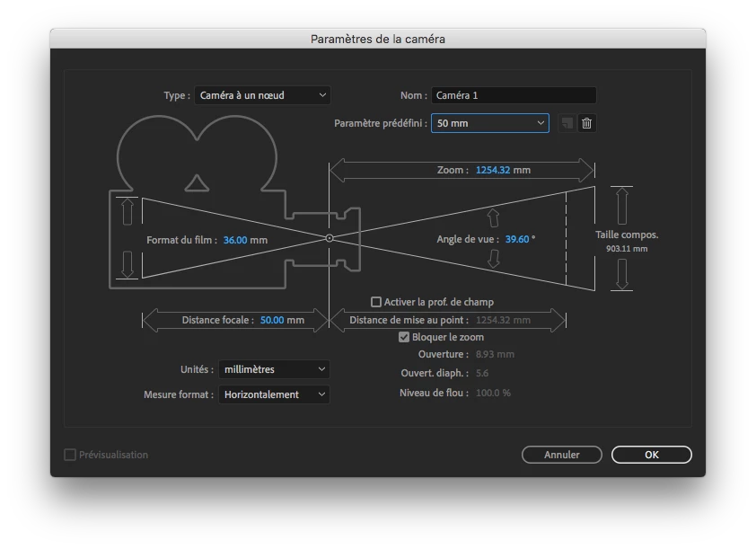Viewport: 756px width, 549px height.
Task: Click the delete preset trash icon
Action: (587, 123)
